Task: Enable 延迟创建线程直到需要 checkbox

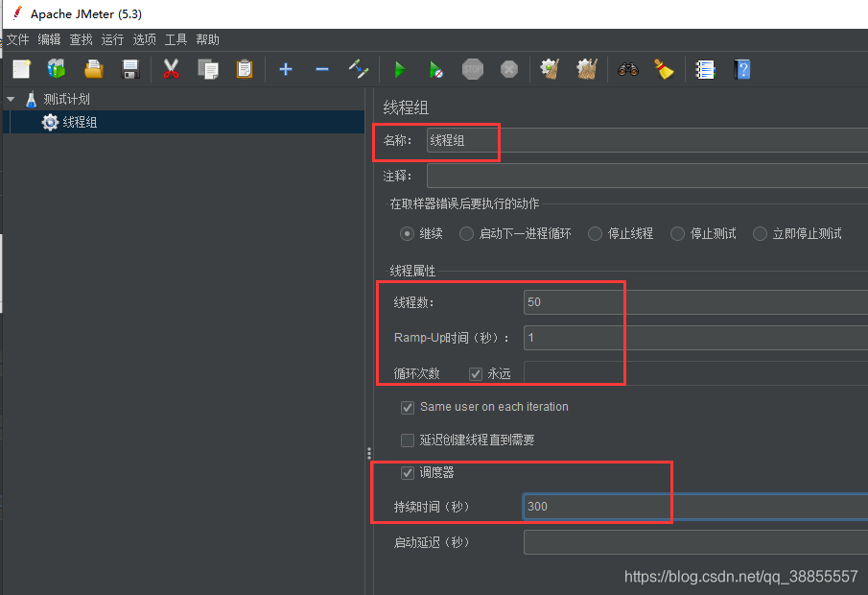Action: [408, 440]
